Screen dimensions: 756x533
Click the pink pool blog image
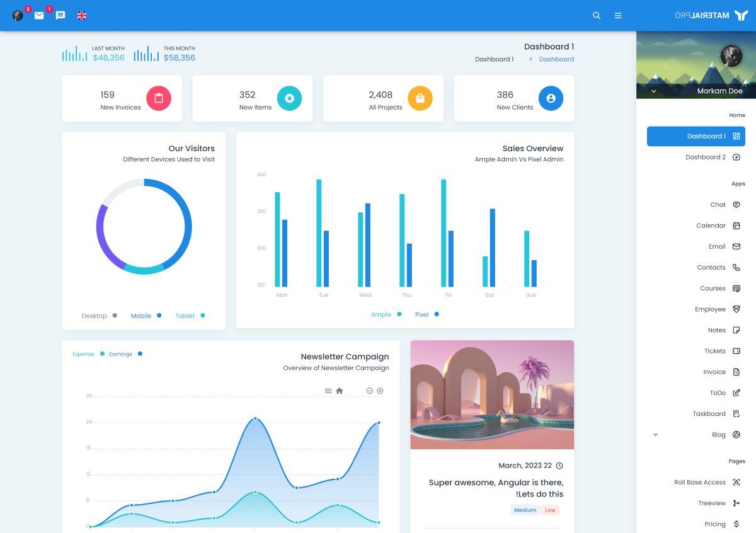[492, 395]
